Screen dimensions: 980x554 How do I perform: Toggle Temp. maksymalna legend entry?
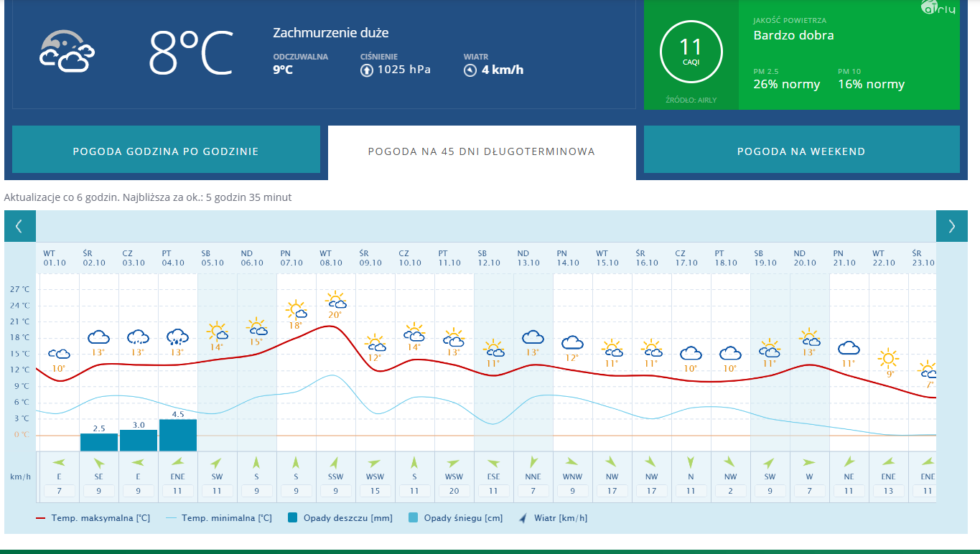point(93,517)
